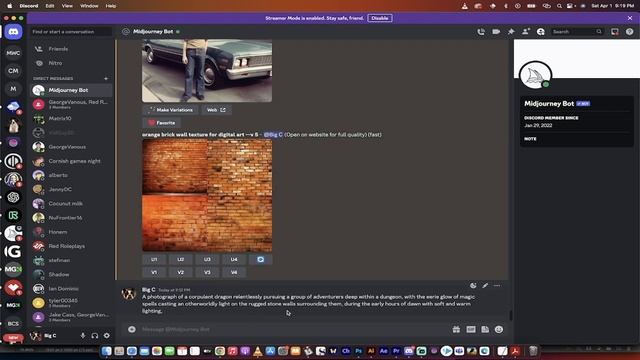The image size is (640, 360).
Task: Open the help icon
Action: tap(629, 31)
